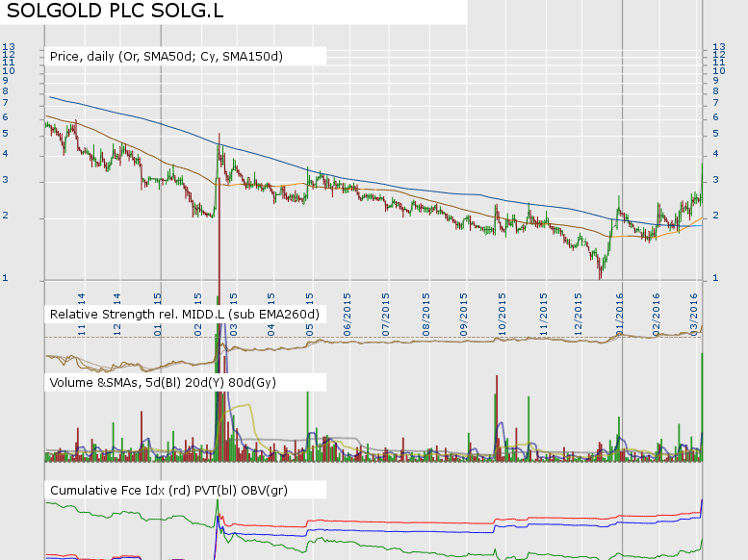This screenshot has width=748, height=560.
Task: Click the 01/2016 date axis label
Action: click(x=619, y=315)
